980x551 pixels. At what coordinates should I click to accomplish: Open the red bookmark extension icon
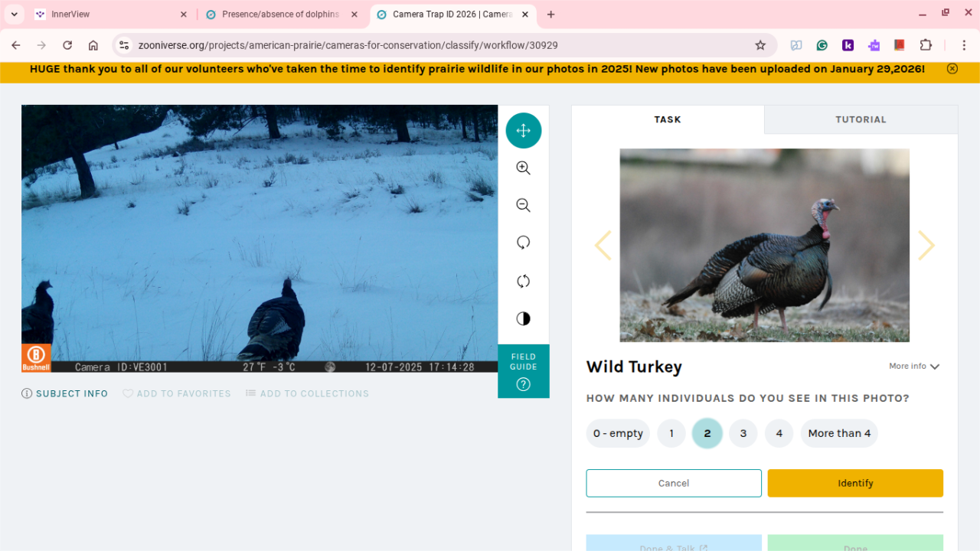coord(900,45)
